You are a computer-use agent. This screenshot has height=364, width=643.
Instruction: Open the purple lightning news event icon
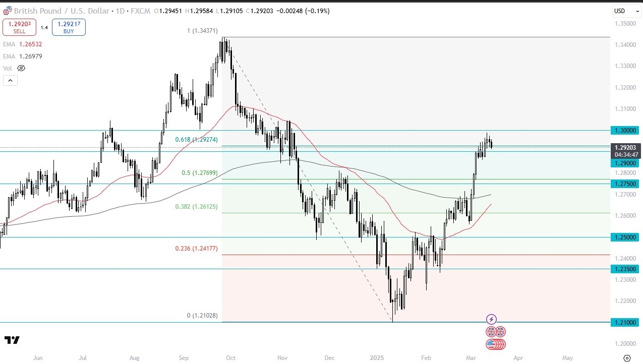[491, 319]
